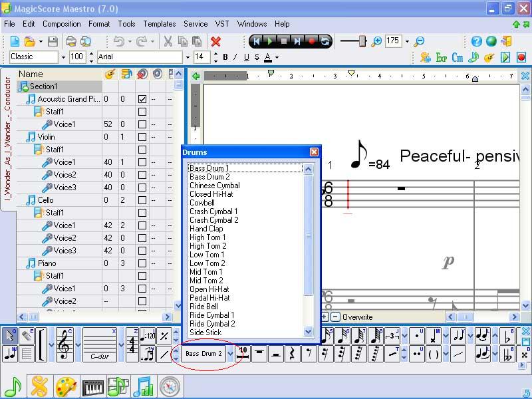Image resolution: width=532 pixels, height=399 pixels.
Task: Click the zoom level slider handle
Action: coord(362,41)
